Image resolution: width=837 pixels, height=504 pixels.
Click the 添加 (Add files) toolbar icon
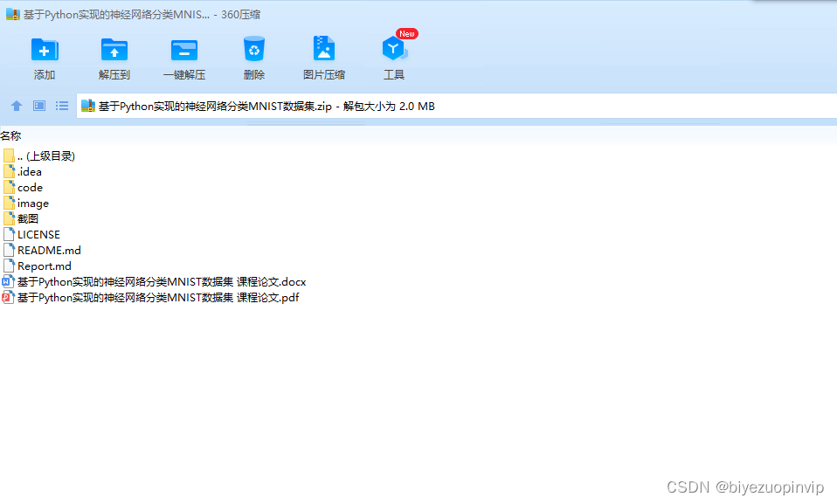coord(45,54)
